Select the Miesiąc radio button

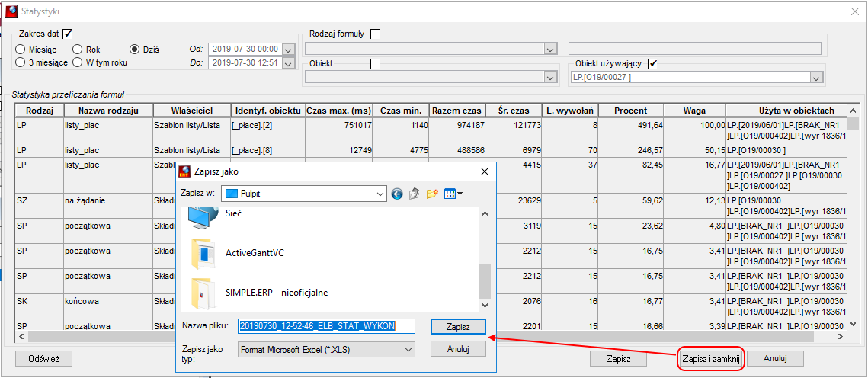(x=20, y=50)
